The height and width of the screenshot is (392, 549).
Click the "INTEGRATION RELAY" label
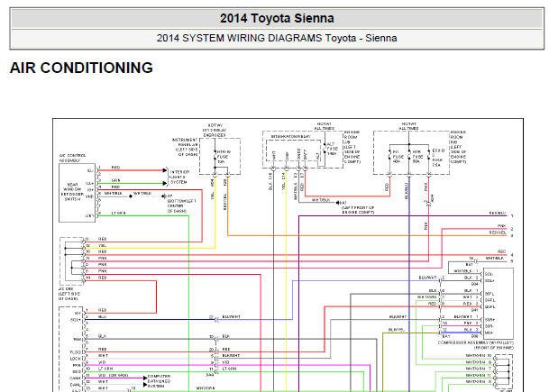290,136
